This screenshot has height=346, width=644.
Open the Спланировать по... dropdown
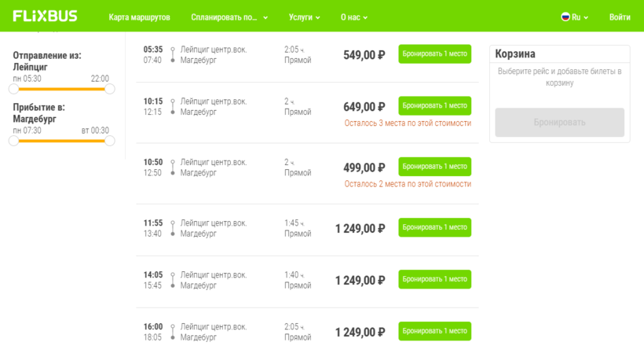click(229, 17)
